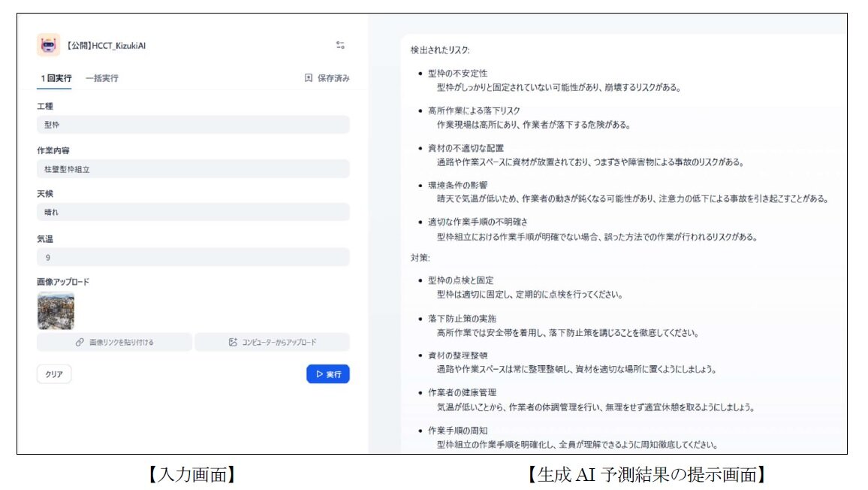868x490 pixels.
Task: Click the 【公開】HCCT_KizukiAI app title
Action: 106,46
